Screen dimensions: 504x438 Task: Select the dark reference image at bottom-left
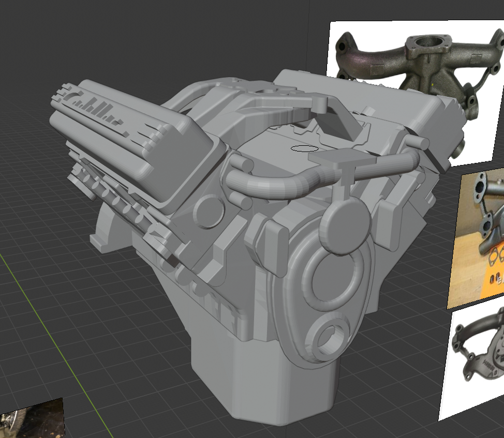pos(32,419)
